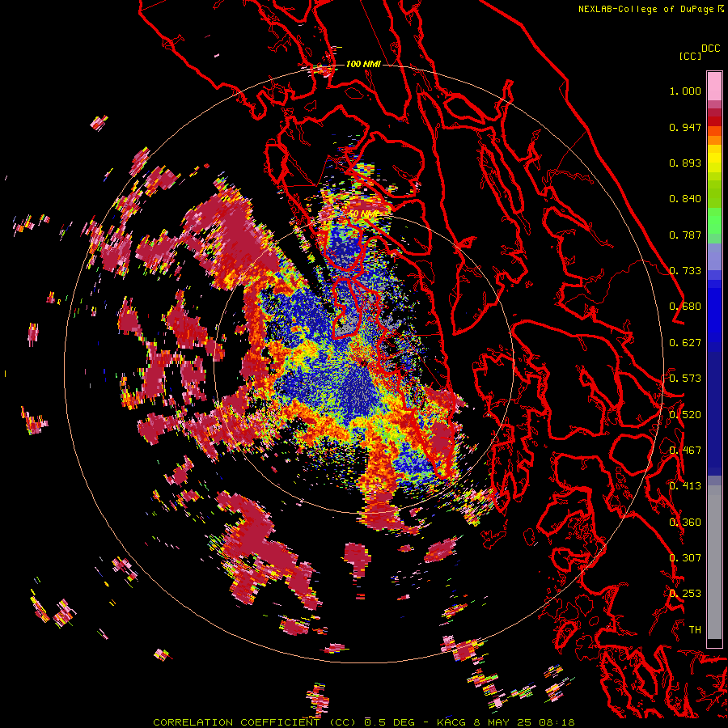Viewport: 728px width, 728px height.
Task: Click the [CC] units label
Action: (690, 56)
